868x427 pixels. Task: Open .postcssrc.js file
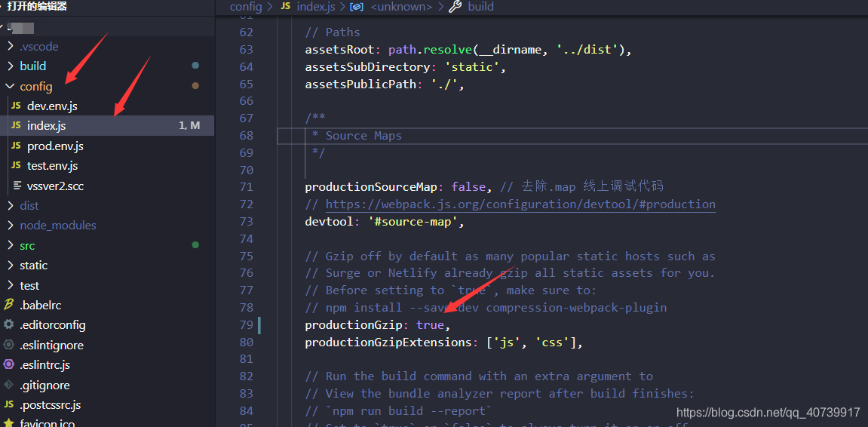51,405
